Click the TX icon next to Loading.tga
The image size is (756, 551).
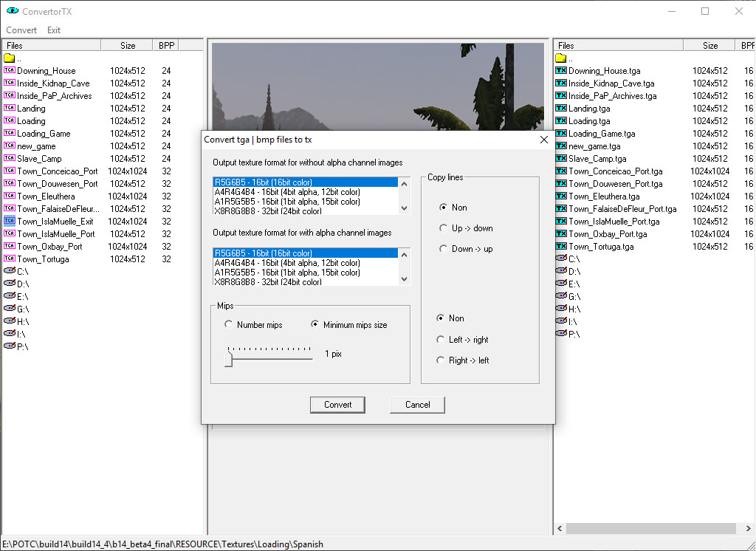point(560,121)
